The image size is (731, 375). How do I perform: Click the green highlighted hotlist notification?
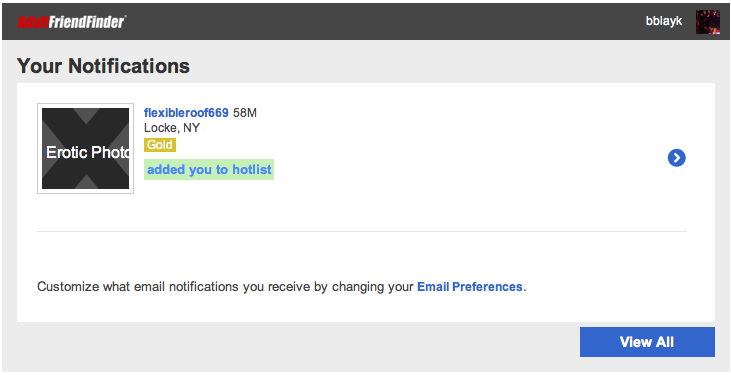209,169
